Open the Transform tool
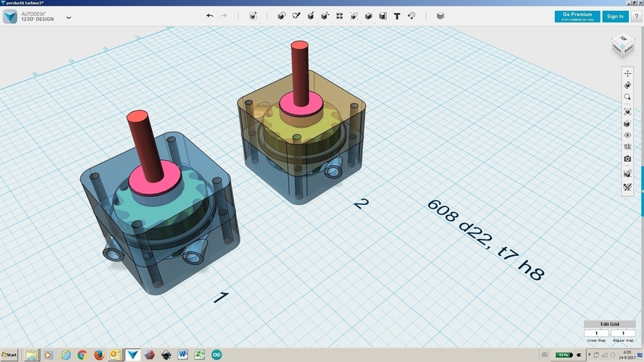The width and height of the screenshot is (644, 362). (x=253, y=16)
